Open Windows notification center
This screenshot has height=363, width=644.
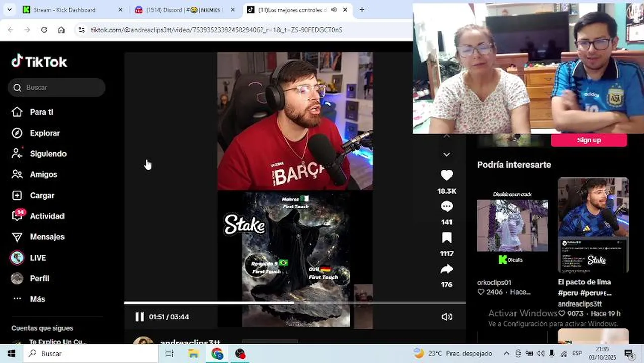pyautogui.click(x=629, y=353)
